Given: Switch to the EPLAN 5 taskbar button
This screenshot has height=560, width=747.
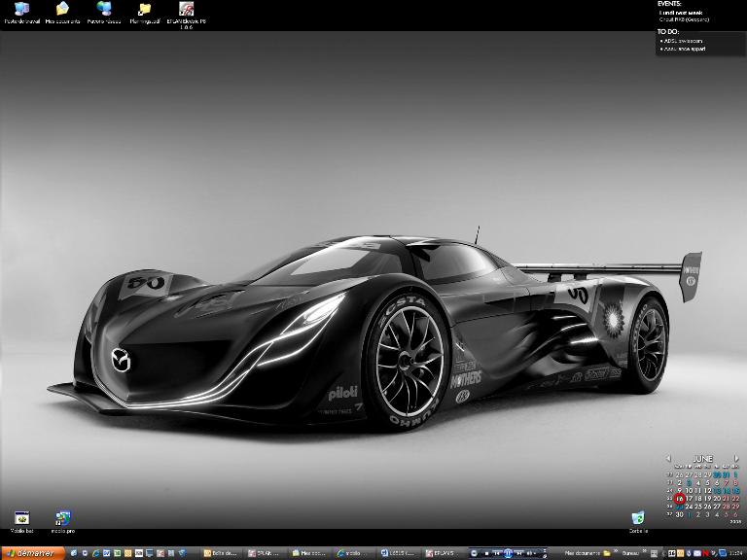Looking at the screenshot, I should (444, 553).
